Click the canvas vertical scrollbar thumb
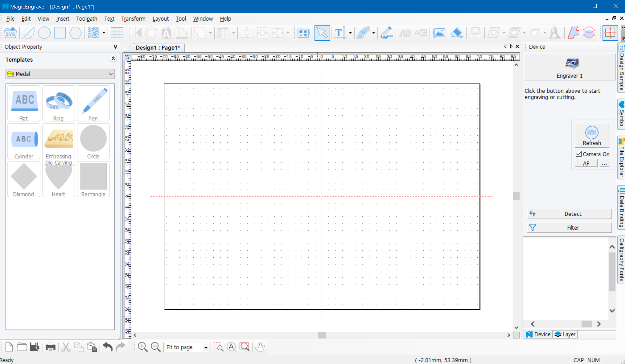The height and width of the screenshot is (364, 625). [x=516, y=196]
